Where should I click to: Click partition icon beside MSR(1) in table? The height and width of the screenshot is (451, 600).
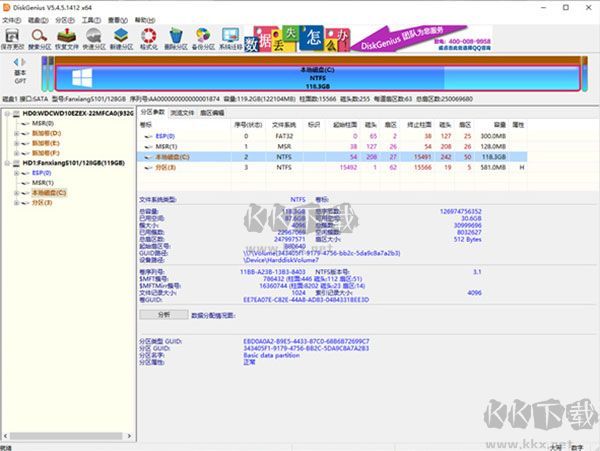[148, 147]
